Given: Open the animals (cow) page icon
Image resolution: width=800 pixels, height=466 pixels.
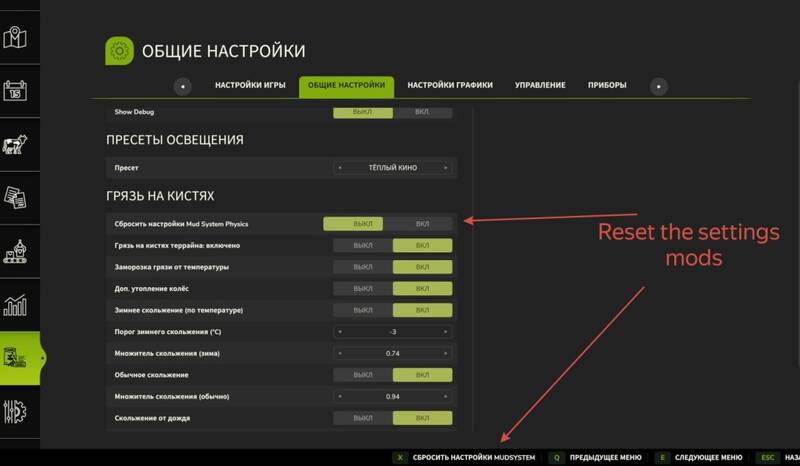Looking at the screenshot, I should click(14, 144).
